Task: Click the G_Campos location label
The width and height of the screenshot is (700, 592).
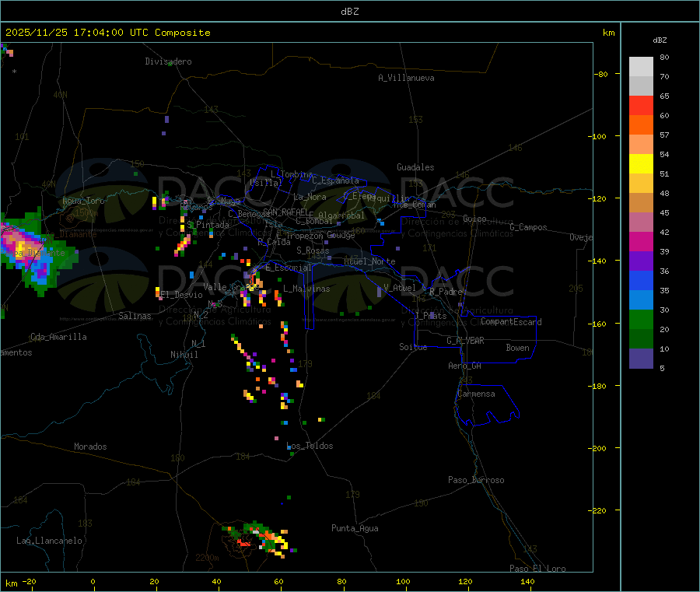Action: [529, 227]
